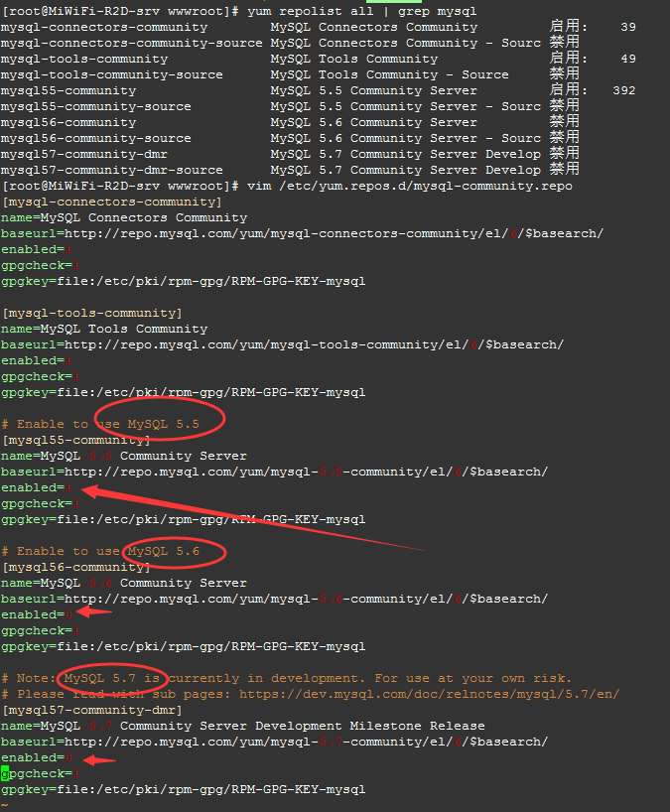This screenshot has height=812, width=670.
Task: Click the [mysql-connectors-community] section header
Action: tap(112, 202)
